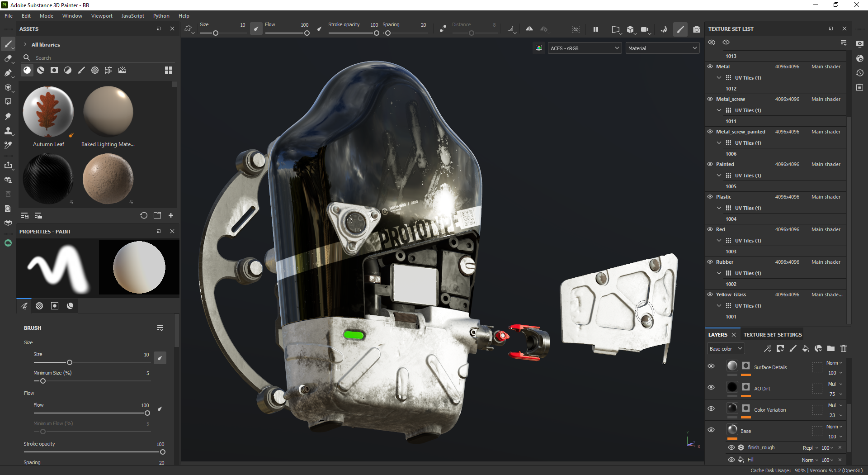Select the Eraser tool in left toolbar
The image size is (868, 475).
8,58
